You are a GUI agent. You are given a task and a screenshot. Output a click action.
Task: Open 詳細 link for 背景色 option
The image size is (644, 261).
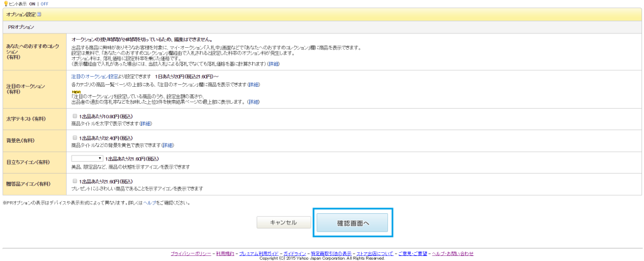(168, 145)
